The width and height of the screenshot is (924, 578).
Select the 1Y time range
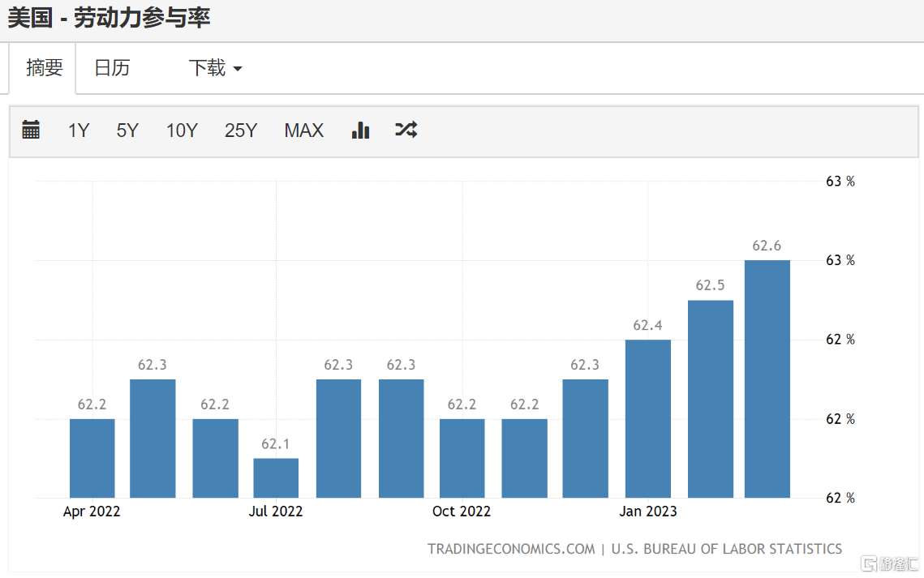79,131
